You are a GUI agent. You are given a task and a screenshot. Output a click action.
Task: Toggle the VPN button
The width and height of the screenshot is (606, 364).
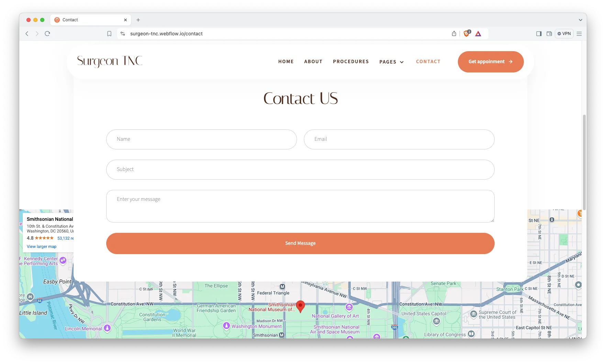coord(564,34)
